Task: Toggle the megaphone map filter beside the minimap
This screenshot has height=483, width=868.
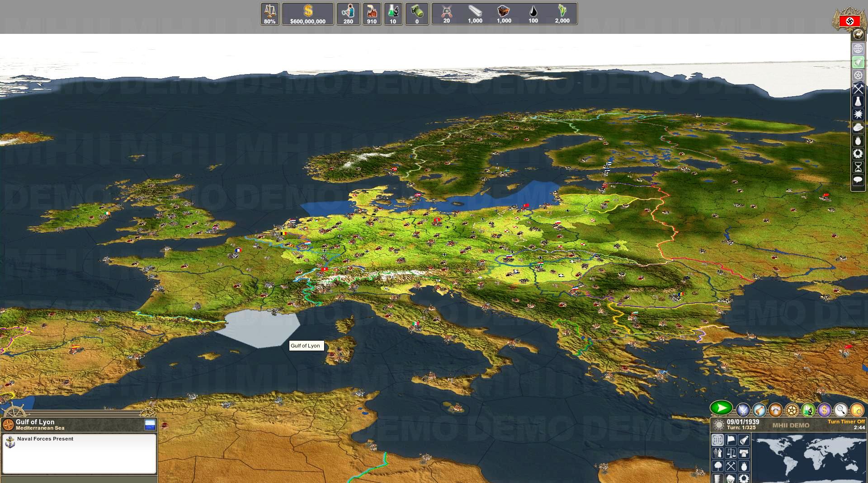Action: click(744, 440)
